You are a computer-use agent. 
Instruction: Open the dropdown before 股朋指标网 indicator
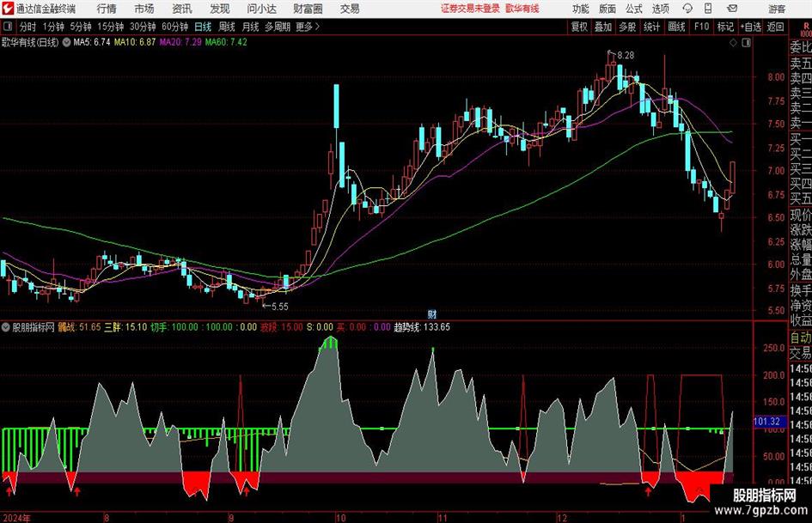[6, 327]
